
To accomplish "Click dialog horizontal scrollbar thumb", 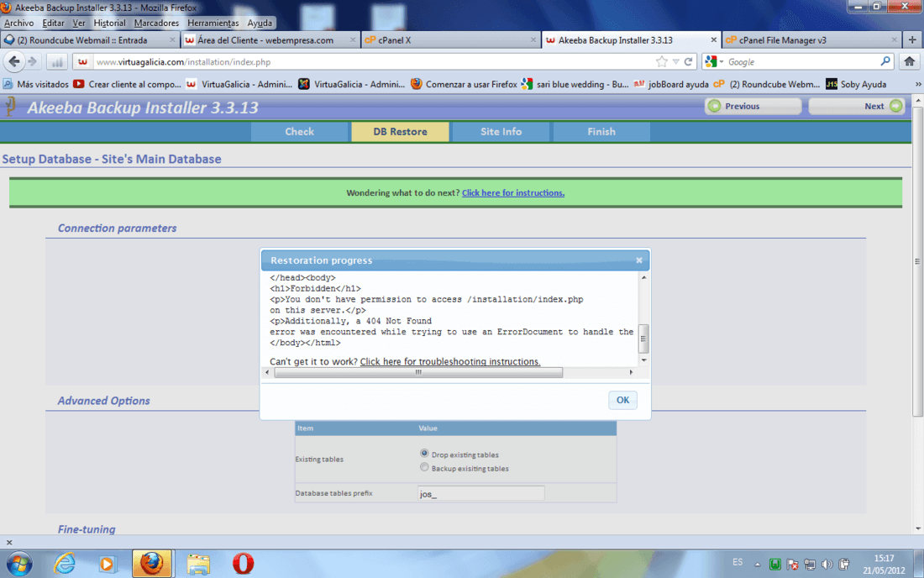I will pos(418,372).
